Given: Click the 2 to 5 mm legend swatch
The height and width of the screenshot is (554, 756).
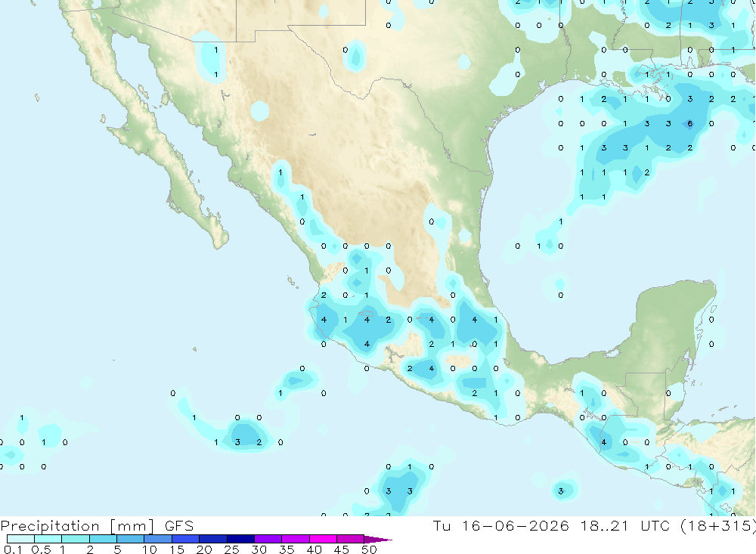Looking at the screenshot, I should (103, 539).
